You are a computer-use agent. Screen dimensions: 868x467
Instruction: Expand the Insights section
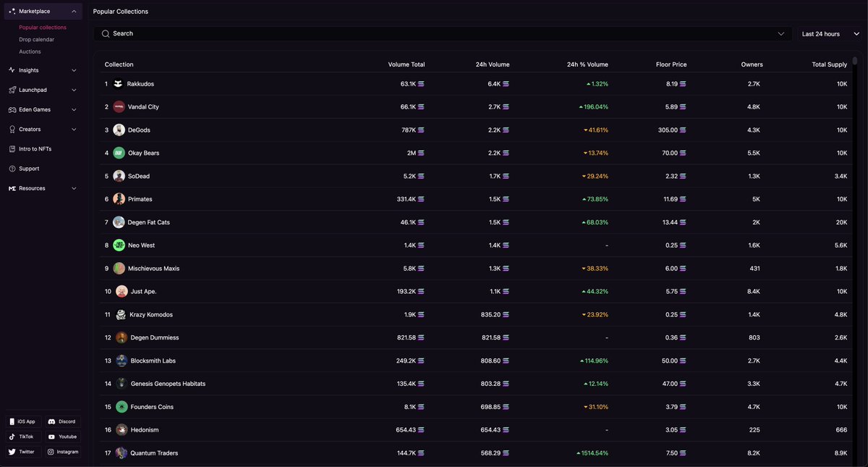[73, 70]
